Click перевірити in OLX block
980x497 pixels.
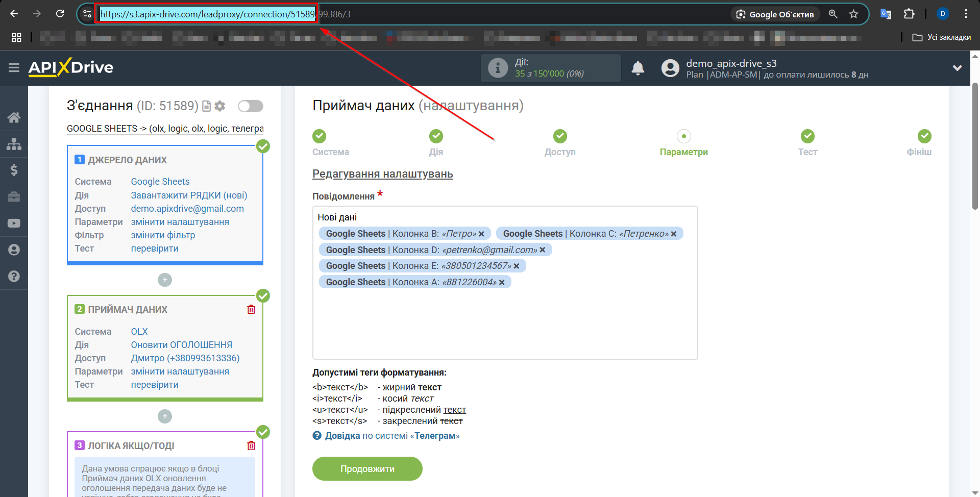[x=155, y=385]
